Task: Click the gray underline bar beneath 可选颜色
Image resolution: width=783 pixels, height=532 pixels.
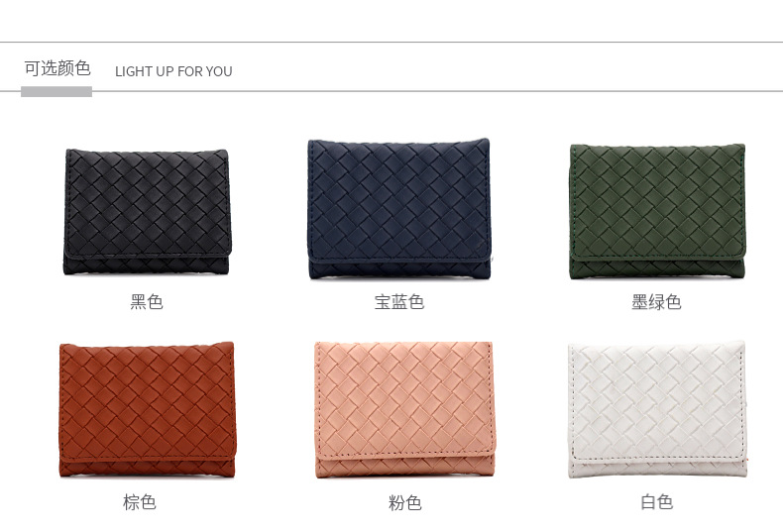Action: [x=56, y=91]
